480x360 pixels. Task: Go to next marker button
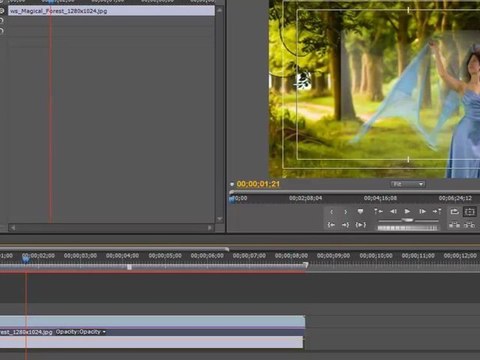pos(437,211)
